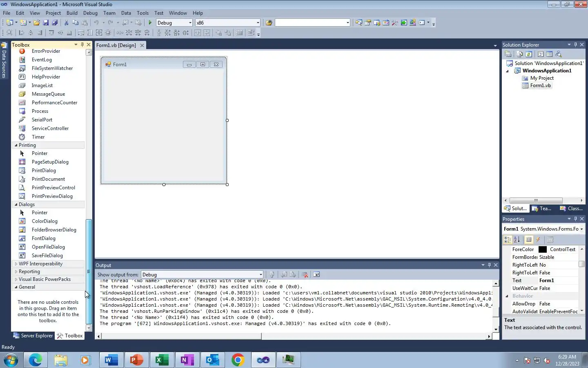The height and width of the screenshot is (368, 588).
Task: Expand Visual Basic PowerPacks group
Action: 16,279
